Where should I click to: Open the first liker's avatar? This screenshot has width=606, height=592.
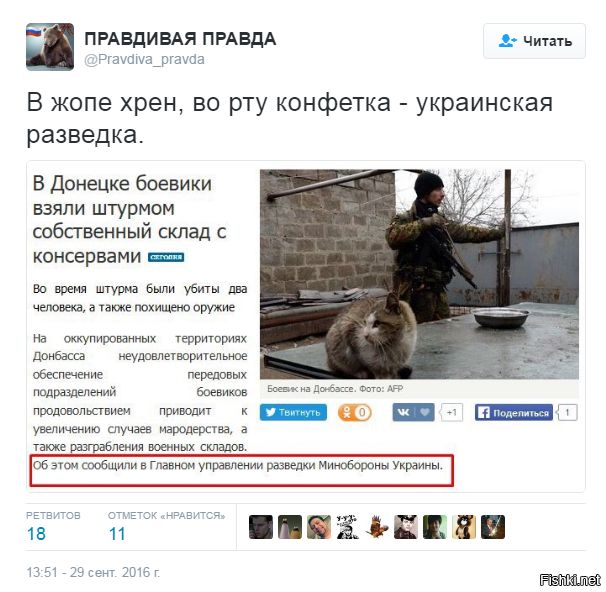(261, 527)
